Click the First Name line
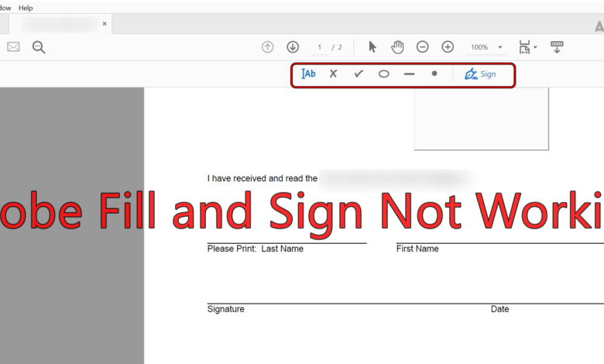Image resolution: width=604 pixels, height=364 pixels. point(500,243)
